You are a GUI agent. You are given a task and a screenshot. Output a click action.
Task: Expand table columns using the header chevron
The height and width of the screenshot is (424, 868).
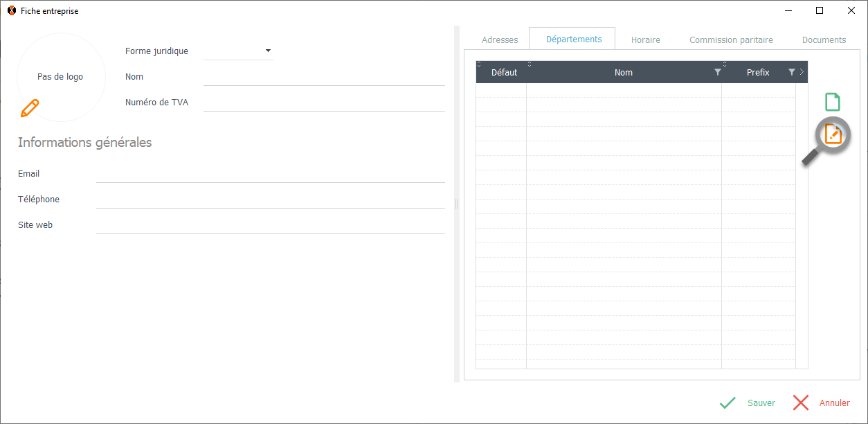click(x=802, y=72)
